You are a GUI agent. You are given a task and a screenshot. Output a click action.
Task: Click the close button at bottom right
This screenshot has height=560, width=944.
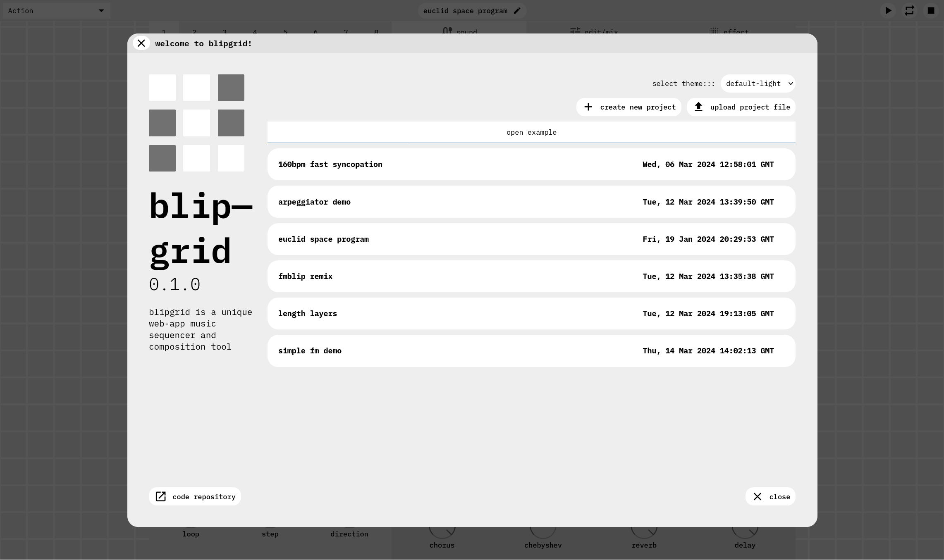(770, 496)
